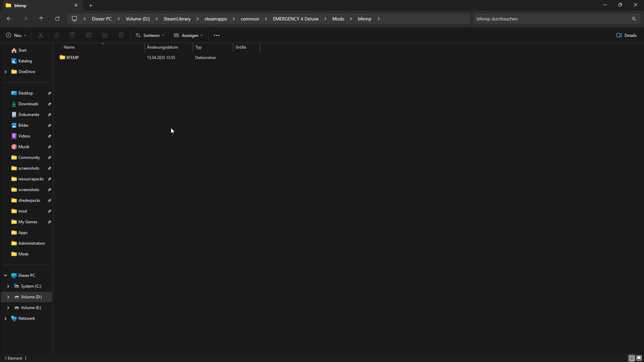Collapse the Dieser PC tree node

6,276
